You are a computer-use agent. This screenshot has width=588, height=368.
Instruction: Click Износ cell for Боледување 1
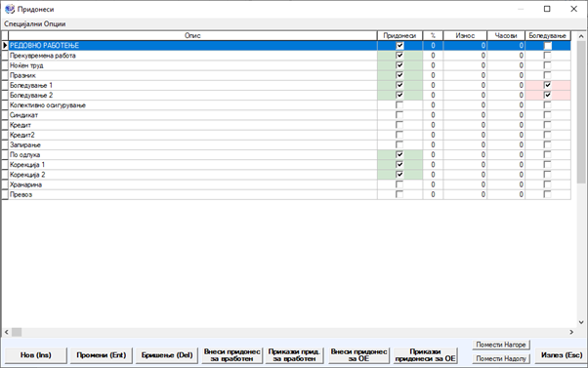465,86
